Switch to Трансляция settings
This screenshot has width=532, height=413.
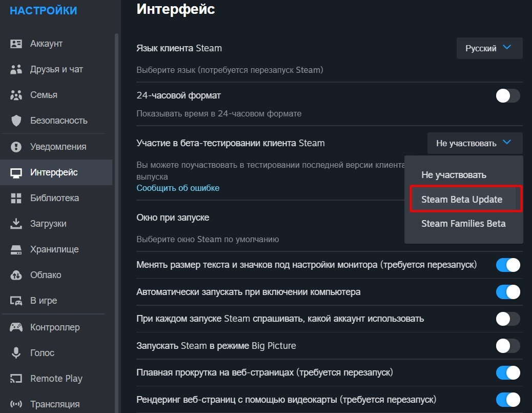tap(55, 404)
